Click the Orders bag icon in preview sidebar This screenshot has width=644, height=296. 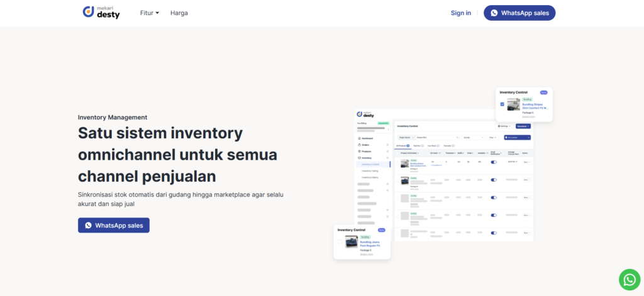[359, 145]
